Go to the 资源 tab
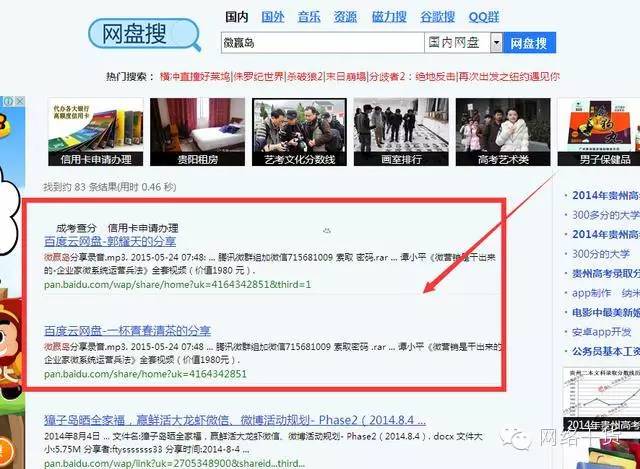The image size is (640, 469). click(345, 17)
